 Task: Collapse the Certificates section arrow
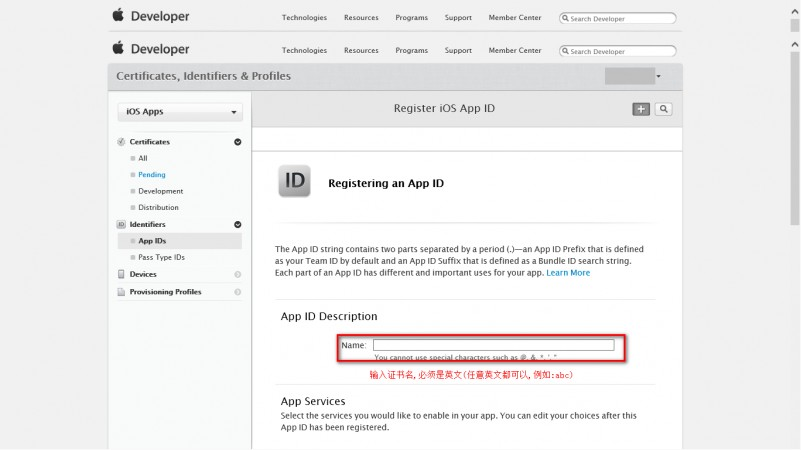click(238, 142)
